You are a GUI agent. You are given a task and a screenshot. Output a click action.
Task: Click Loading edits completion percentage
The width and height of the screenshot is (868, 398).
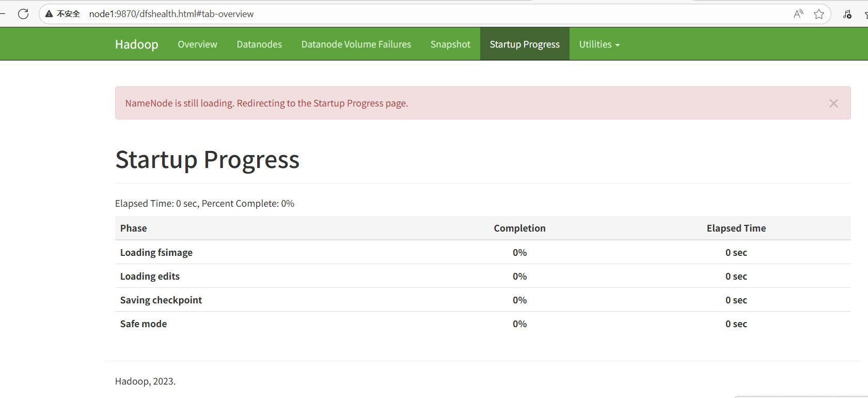point(519,277)
